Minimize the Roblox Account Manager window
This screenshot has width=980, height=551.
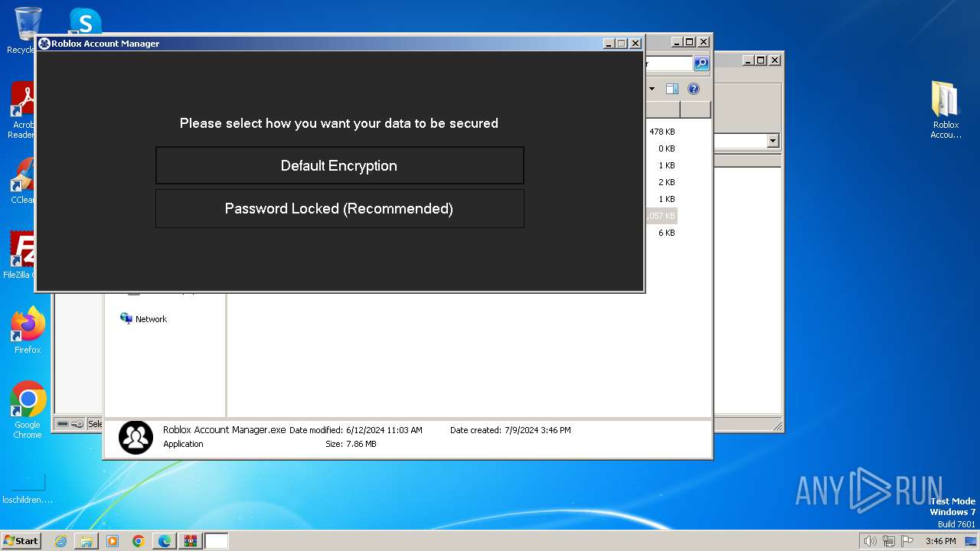tap(609, 44)
